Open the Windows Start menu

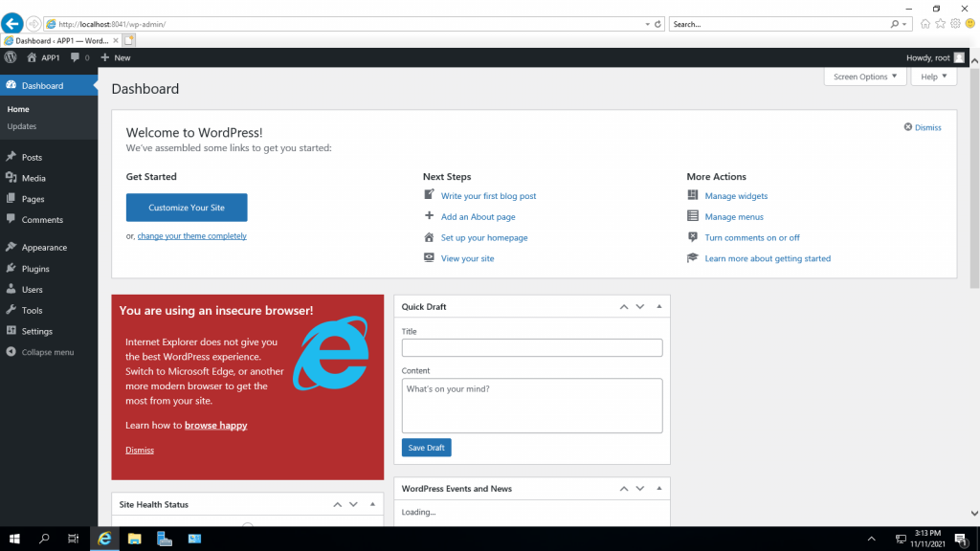[14, 539]
